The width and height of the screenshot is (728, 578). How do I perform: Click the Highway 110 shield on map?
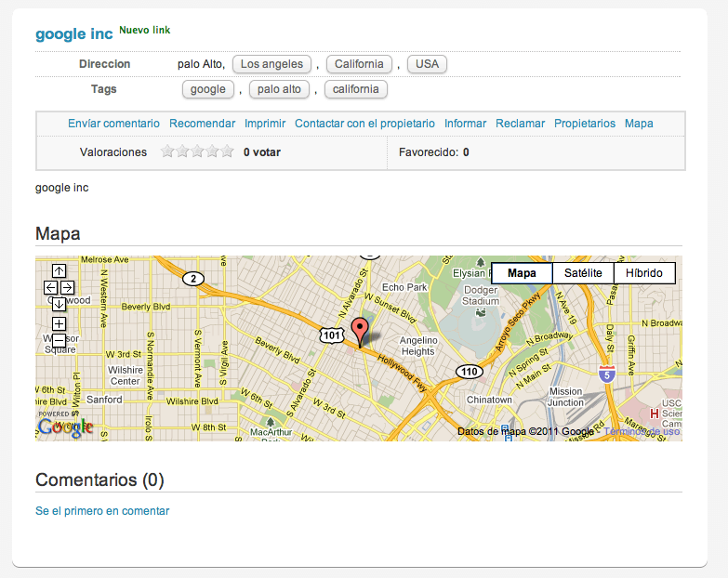[470, 372]
